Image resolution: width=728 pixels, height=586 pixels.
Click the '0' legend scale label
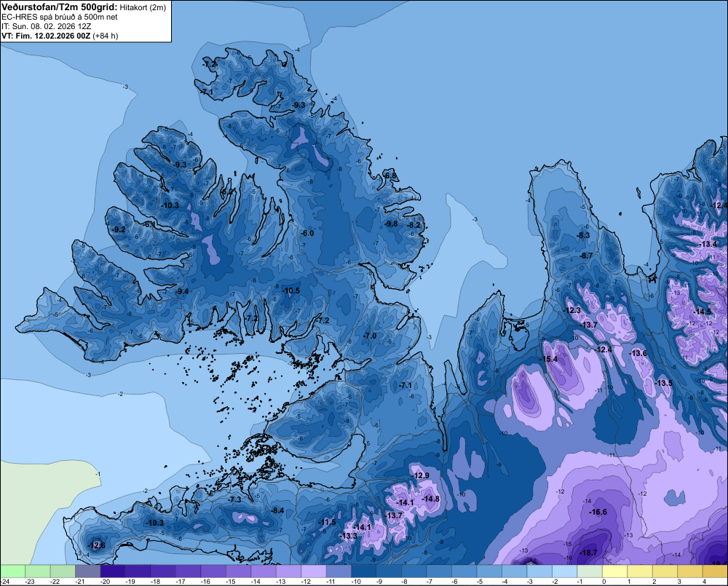(x=604, y=582)
